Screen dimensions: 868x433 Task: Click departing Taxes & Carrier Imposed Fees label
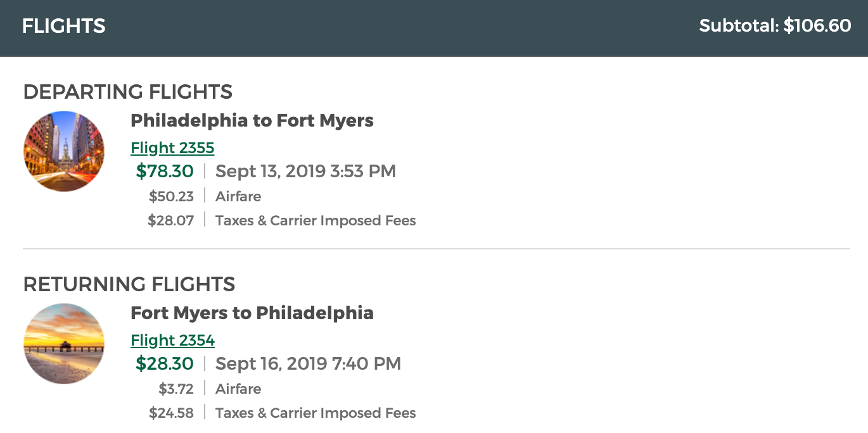pyautogui.click(x=316, y=220)
